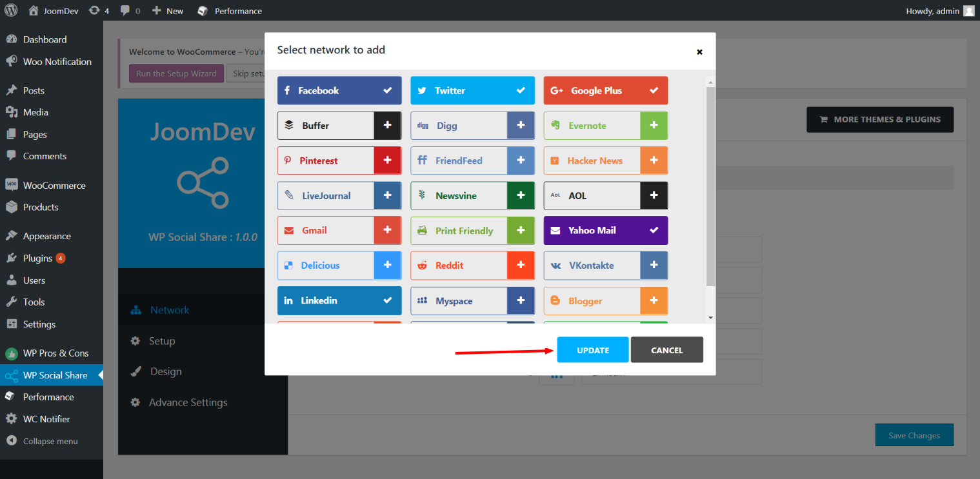Add Blogger using its plus button
This screenshot has width=980, height=479.
pyautogui.click(x=654, y=300)
